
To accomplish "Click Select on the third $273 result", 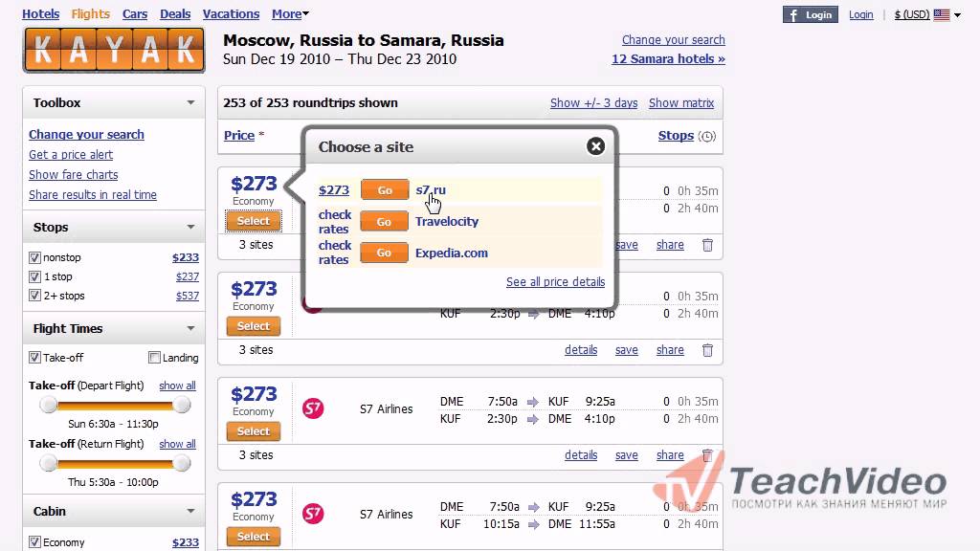I will (253, 431).
